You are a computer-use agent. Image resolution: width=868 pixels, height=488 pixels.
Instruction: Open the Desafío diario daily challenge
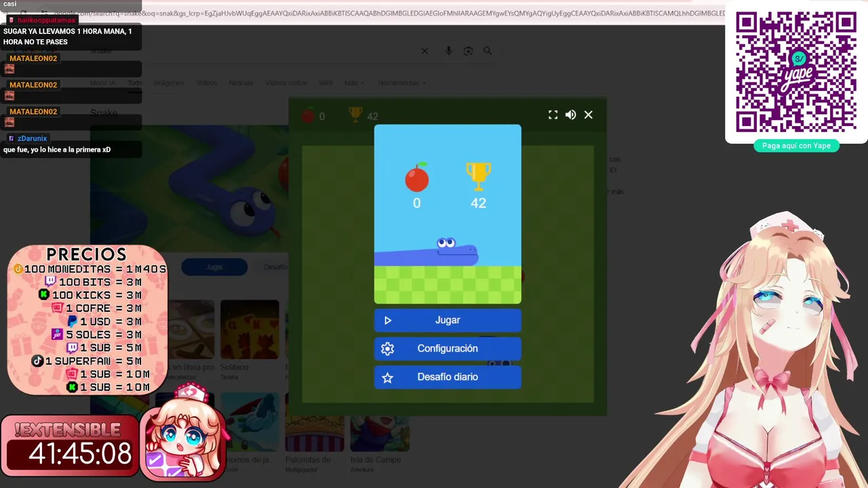(x=448, y=377)
